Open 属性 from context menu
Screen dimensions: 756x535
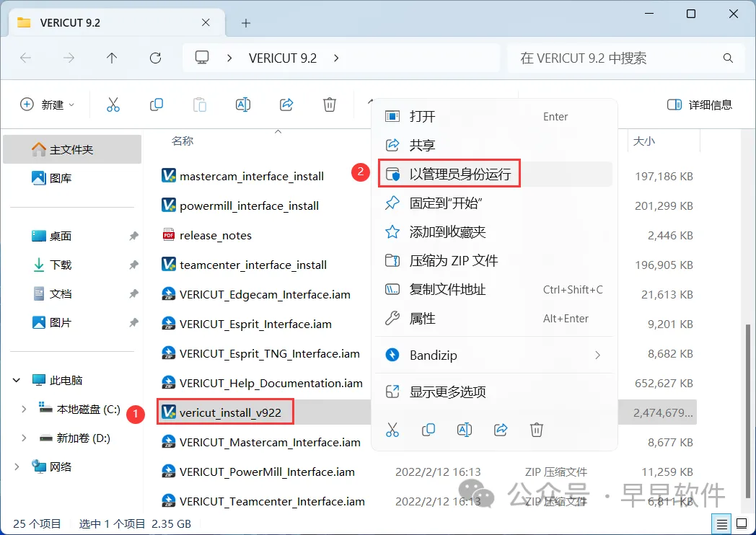495,319
